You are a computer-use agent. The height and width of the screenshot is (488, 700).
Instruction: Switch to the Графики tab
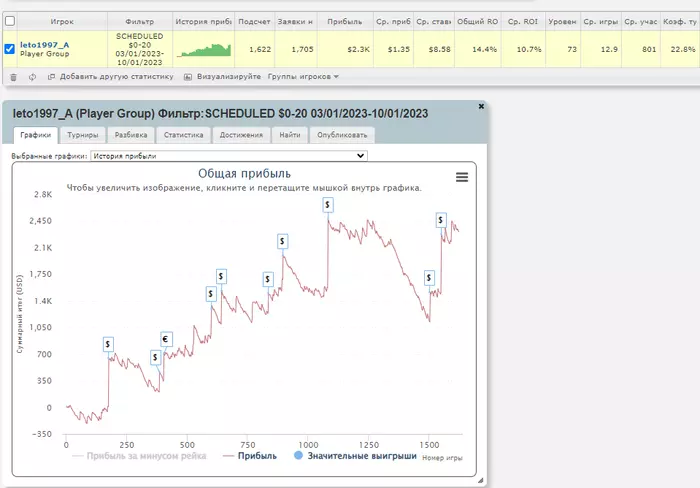pyautogui.click(x=36, y=135)
